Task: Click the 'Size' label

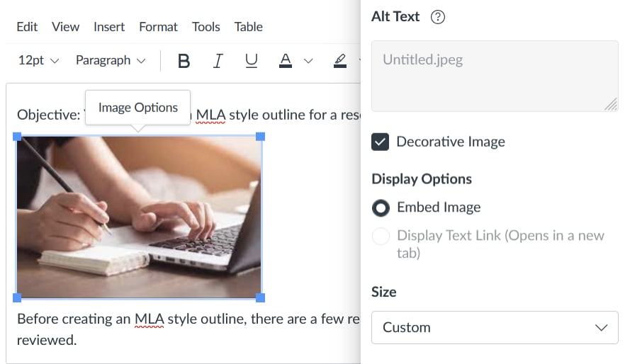Action: click(384, 292)
